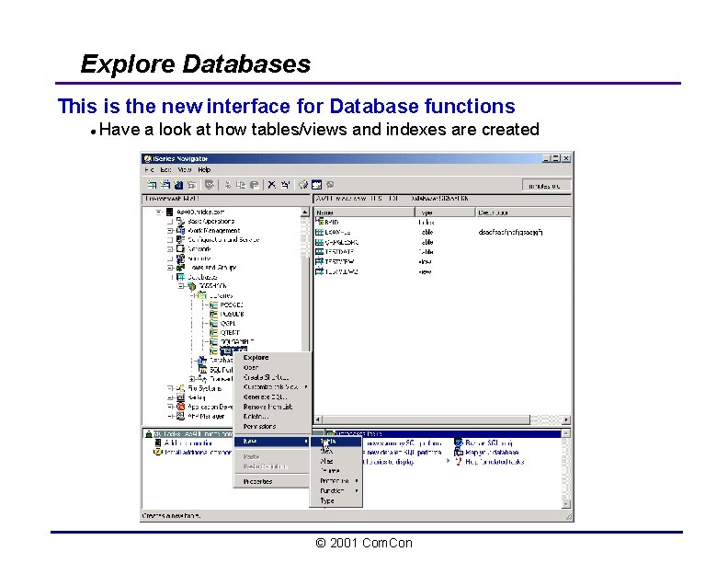Click the Databases tree icon
This screenshot has width=728, height=563.
click(x=180, y=277)
